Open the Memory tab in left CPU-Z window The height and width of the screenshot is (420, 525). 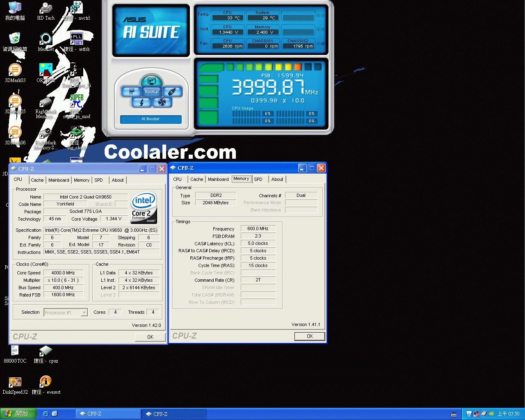(x=82, y=180)
